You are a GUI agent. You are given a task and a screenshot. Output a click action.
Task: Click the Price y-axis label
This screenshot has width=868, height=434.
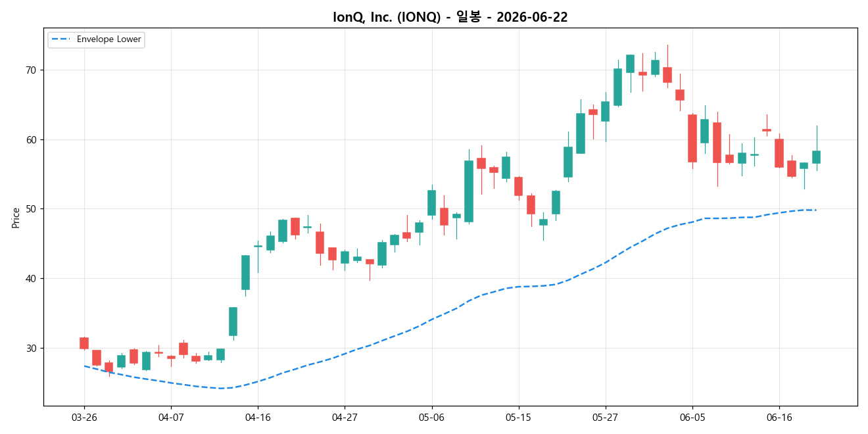(x=16, y=217)
